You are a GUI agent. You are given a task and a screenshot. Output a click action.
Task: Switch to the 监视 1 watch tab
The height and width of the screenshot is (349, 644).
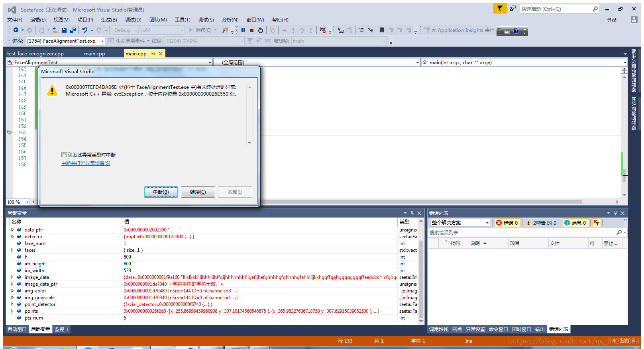click(61, 329)
